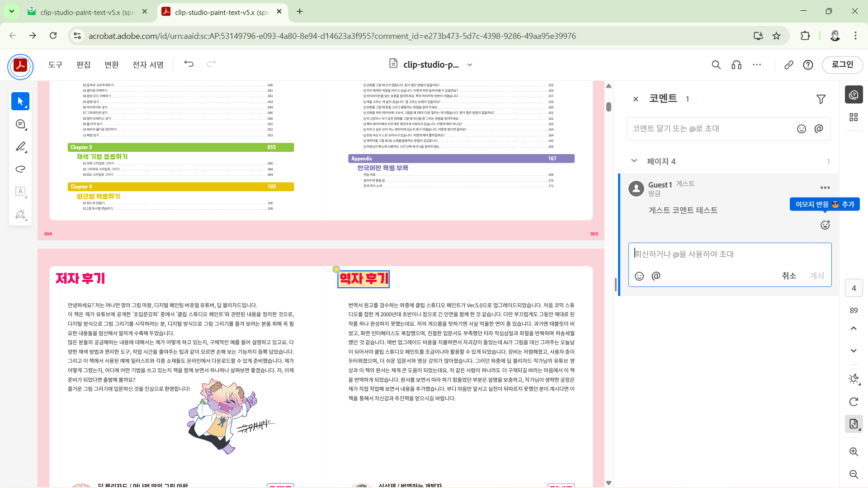Viewport: 868px width, 488px height.
Task: Click the add emoji reaction icon
Action: pos(825,225)
